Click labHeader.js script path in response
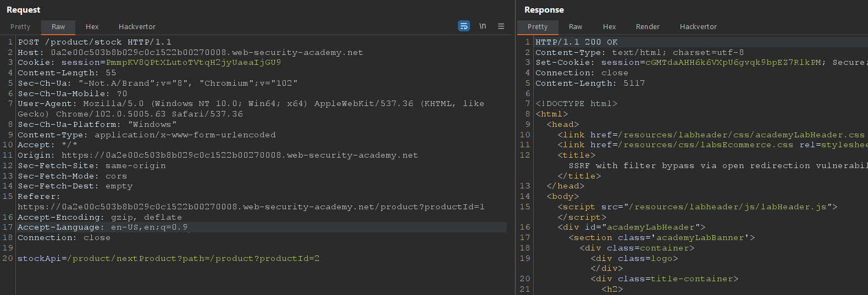868x295 pixels. [727, 207]
